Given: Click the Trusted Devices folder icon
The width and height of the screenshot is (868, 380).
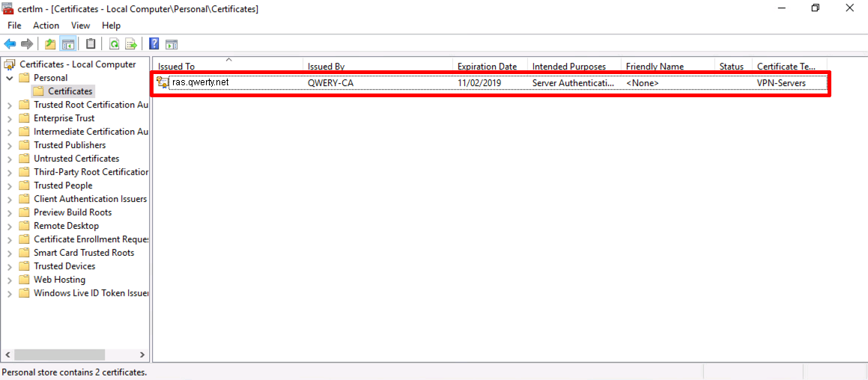Looking at the screenshot, I should [24, 266].
